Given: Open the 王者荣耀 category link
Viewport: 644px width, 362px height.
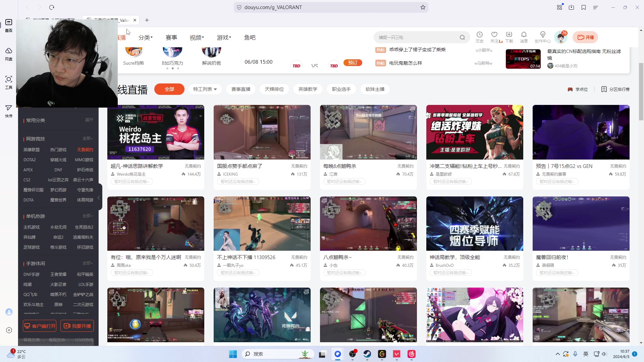Looking at the screenshot, I should click(x=58, y=275).
